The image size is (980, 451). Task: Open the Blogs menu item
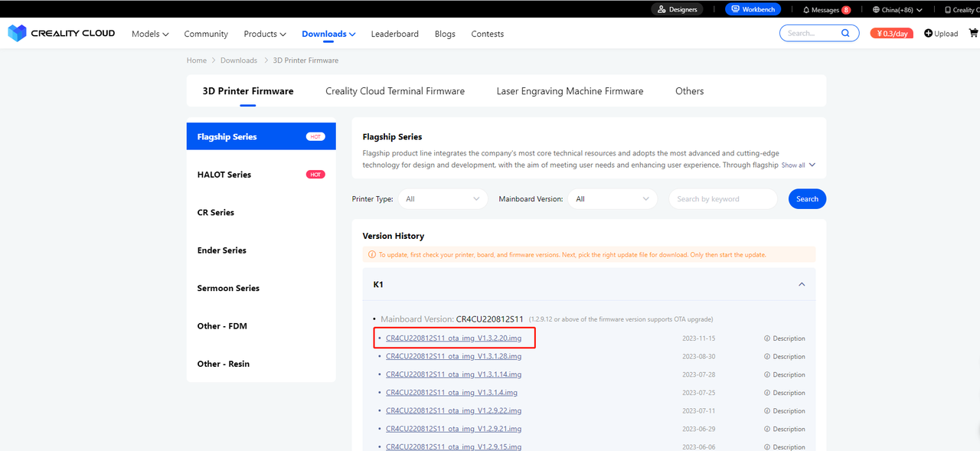point(445,34)
